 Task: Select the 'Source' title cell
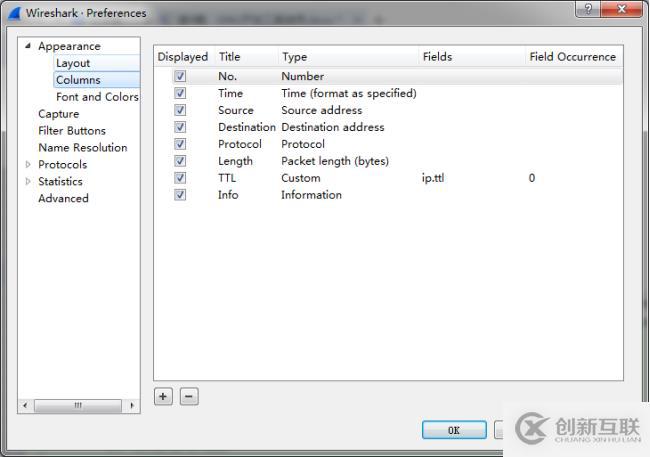point(236,110)
